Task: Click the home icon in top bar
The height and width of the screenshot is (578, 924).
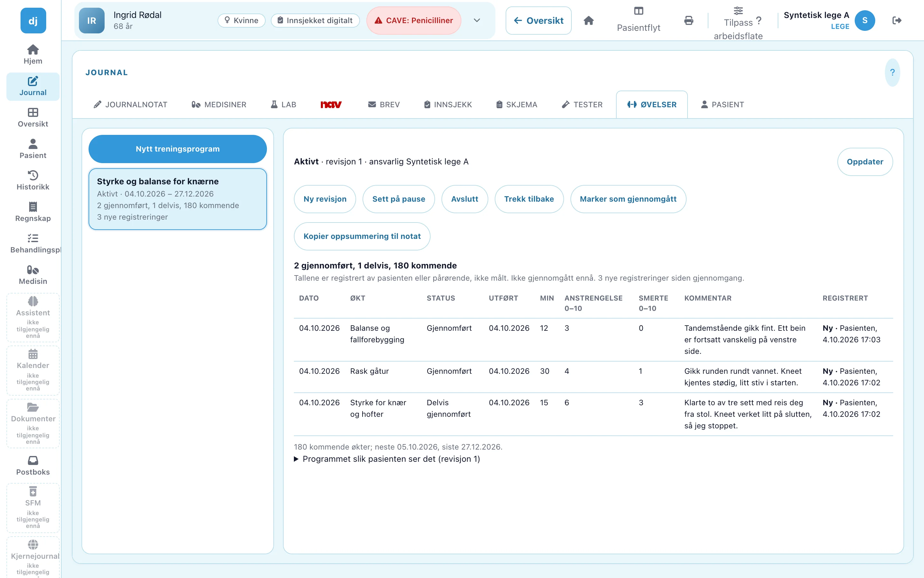Action: [588, 21]
